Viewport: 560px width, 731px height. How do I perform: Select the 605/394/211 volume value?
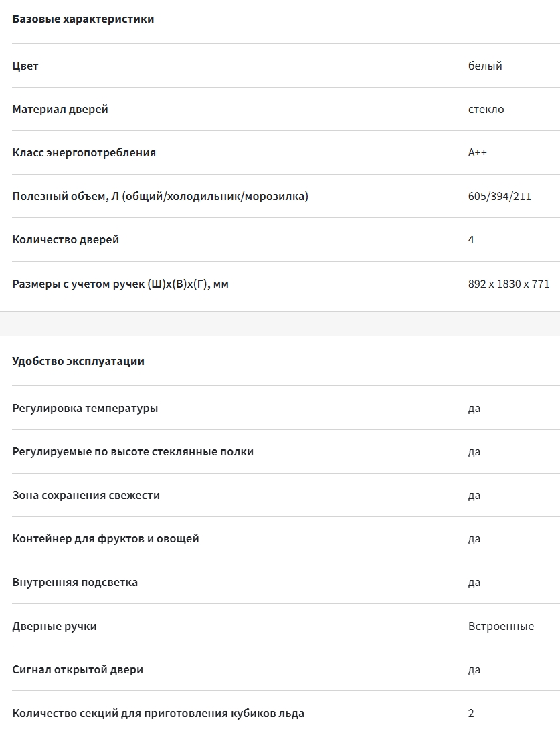(x=499, y=196)
